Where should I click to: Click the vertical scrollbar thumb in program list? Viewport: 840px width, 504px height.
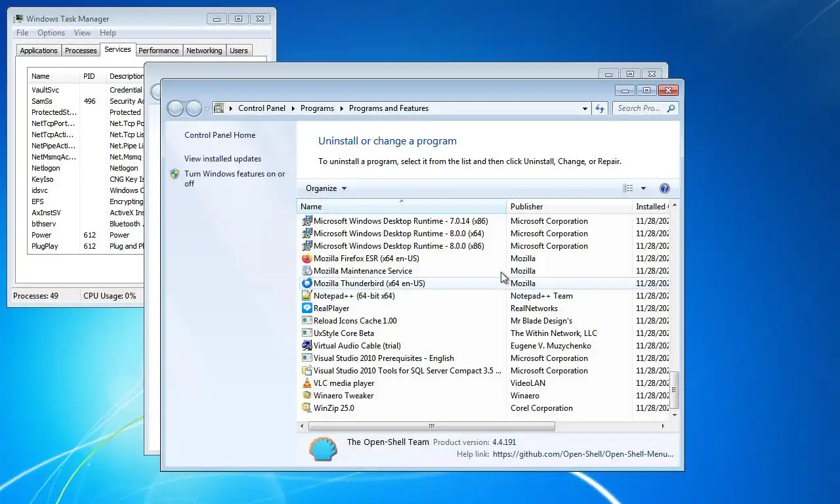coord(674,390)
